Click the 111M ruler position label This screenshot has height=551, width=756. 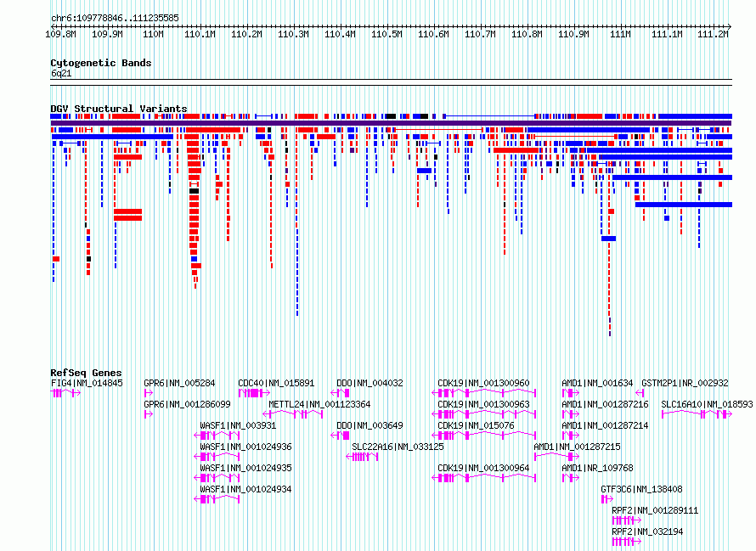620,34
